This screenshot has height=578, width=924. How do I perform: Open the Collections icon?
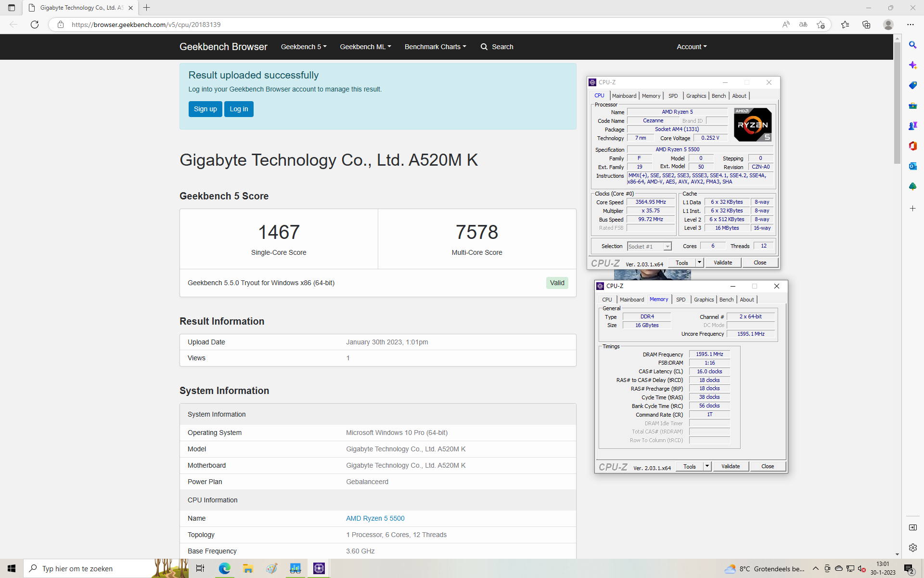point(866,25)
